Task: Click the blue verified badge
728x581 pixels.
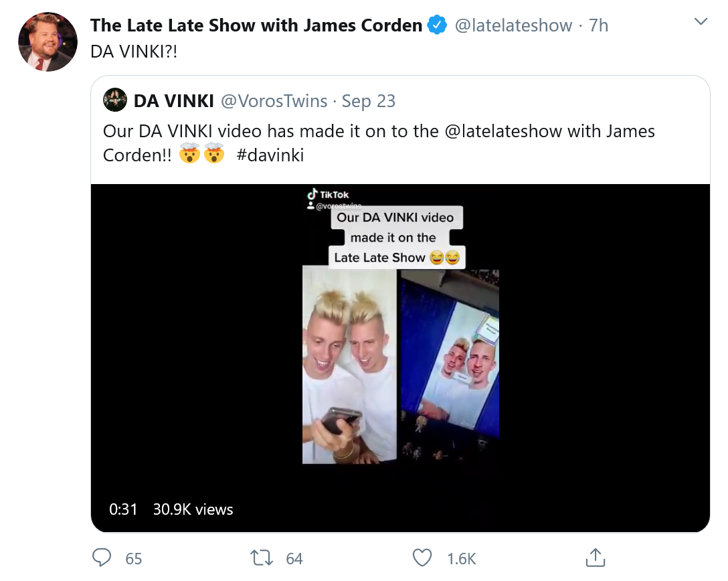Action: (x=437, y=25)
